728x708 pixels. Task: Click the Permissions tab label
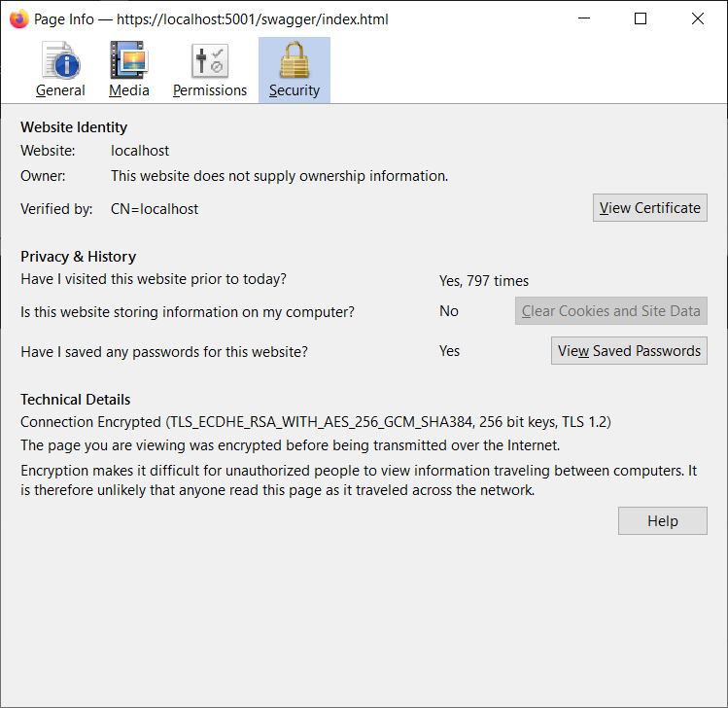pos(210,90)
